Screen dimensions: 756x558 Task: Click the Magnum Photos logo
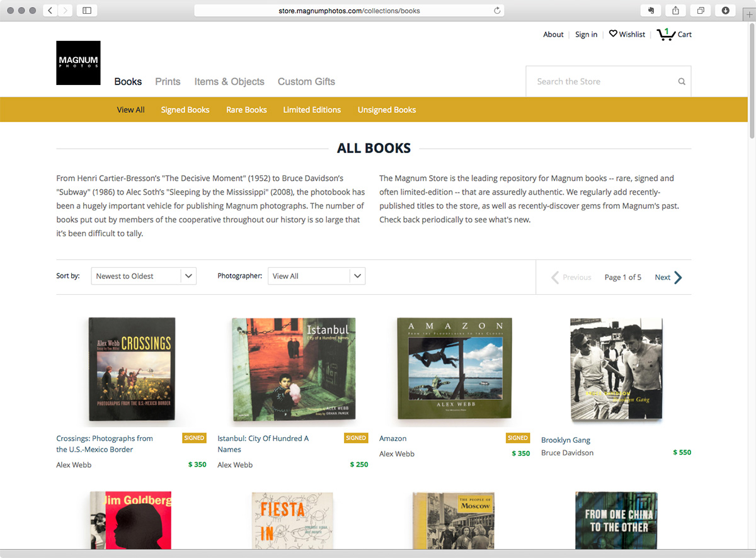click(x=78, y=63)
